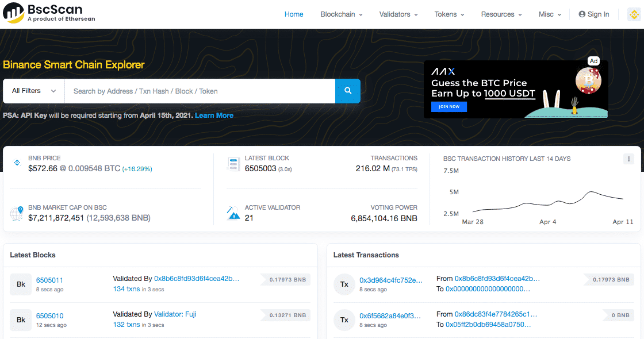
Task: Open the Misc menu
Action: click(550, 14)
